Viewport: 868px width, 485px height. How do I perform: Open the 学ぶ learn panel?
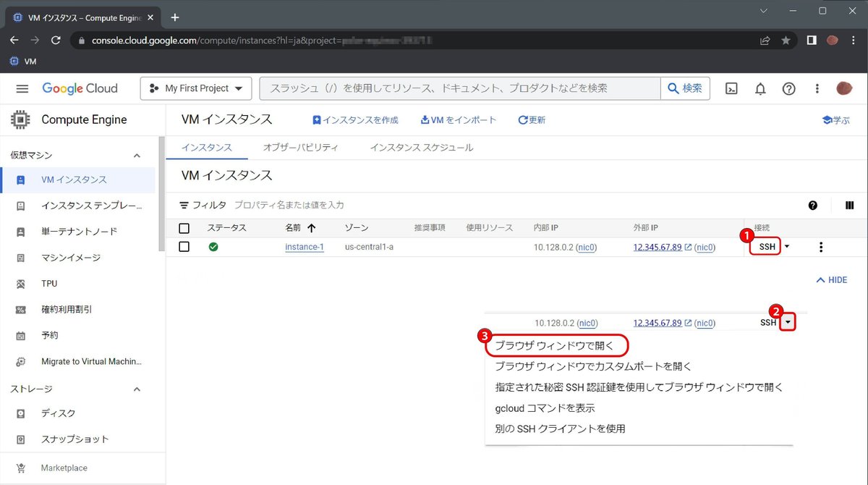(x=836, y=120)
